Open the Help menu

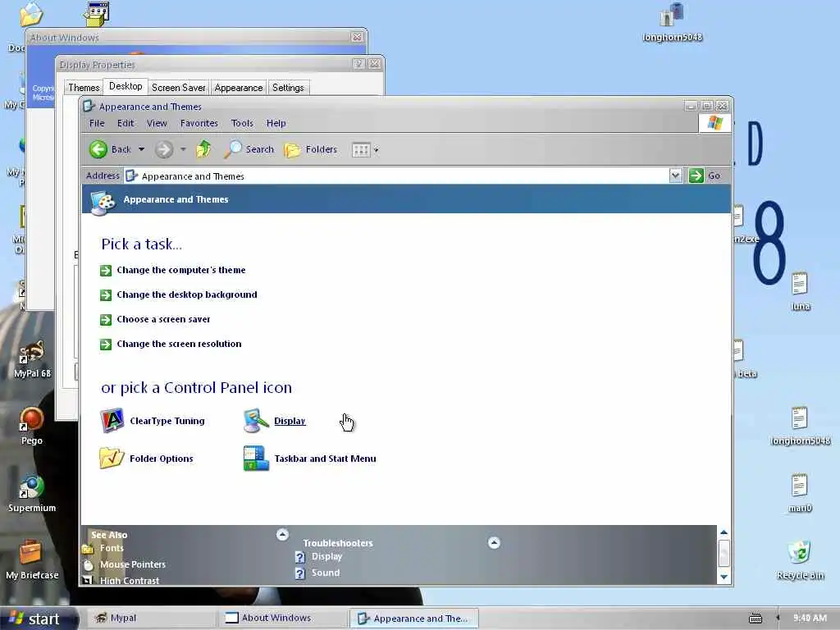[x=276, y=123]
